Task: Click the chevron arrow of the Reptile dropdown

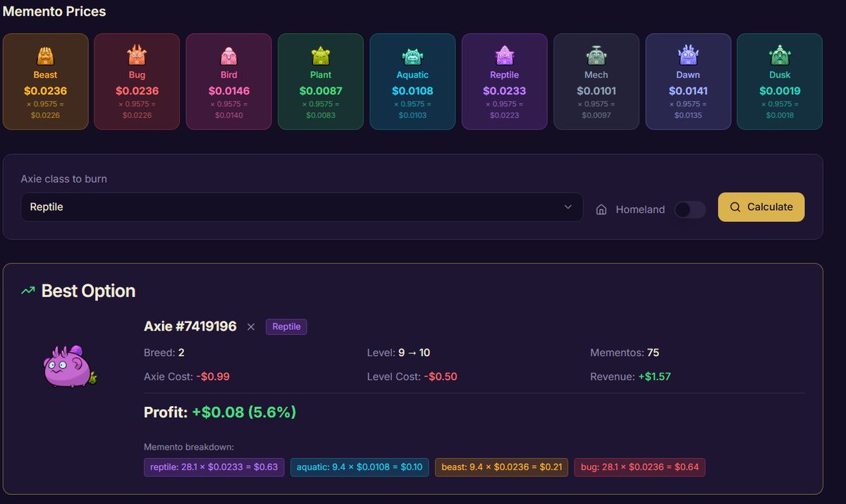Action: pyautogui.click(x=568, y=207)
